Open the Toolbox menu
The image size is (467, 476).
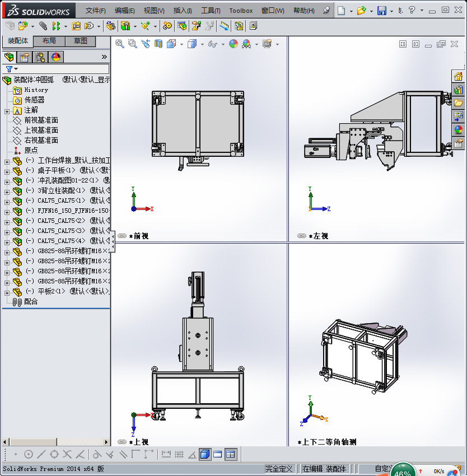click(x=241, y=11)
